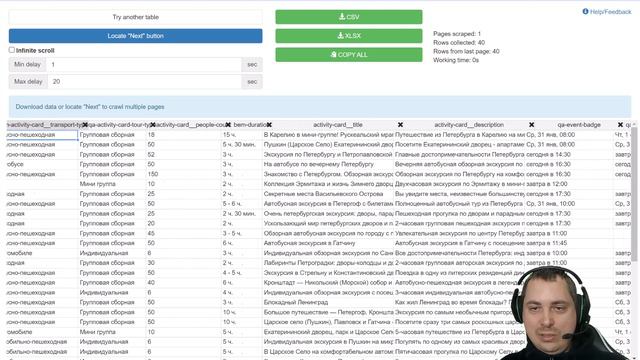Click the people count cell 18
Viewport: 640px width, 360px height.
click(183, 135)
